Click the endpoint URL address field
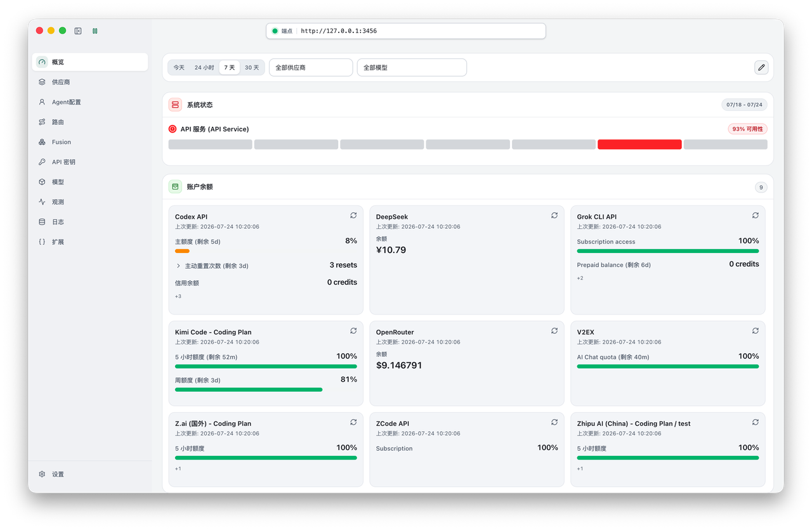The height and width of the screenshot is (530, 812). click(406, 30)
